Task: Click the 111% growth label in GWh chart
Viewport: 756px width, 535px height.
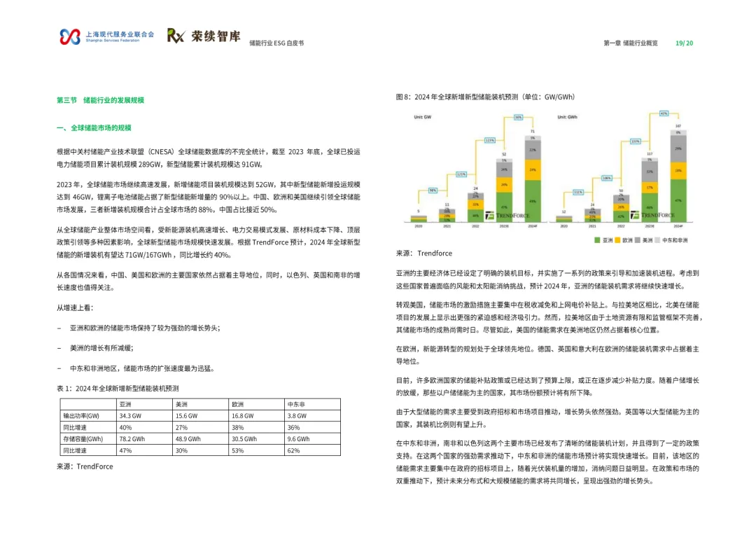Action: click(x=577, y=192)
